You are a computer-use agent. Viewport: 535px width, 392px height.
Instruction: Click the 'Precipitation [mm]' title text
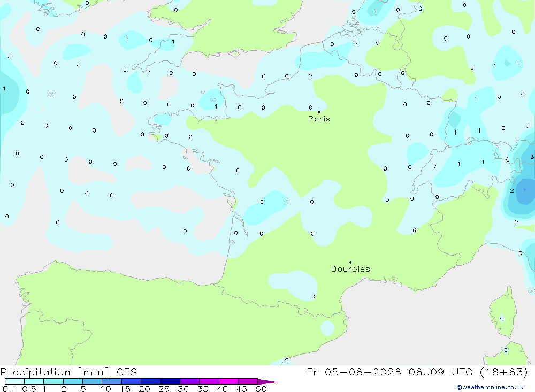pos(55,372)
